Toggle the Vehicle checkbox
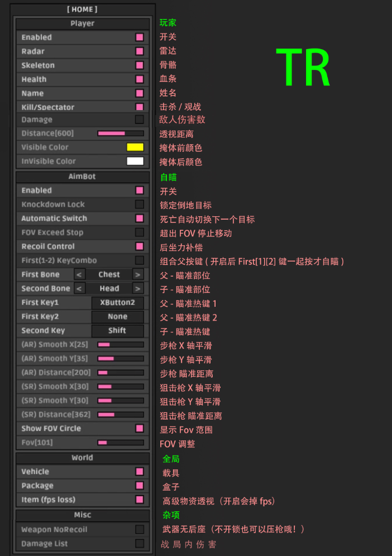The image size is (392, 556). click(x=139, y=472)
